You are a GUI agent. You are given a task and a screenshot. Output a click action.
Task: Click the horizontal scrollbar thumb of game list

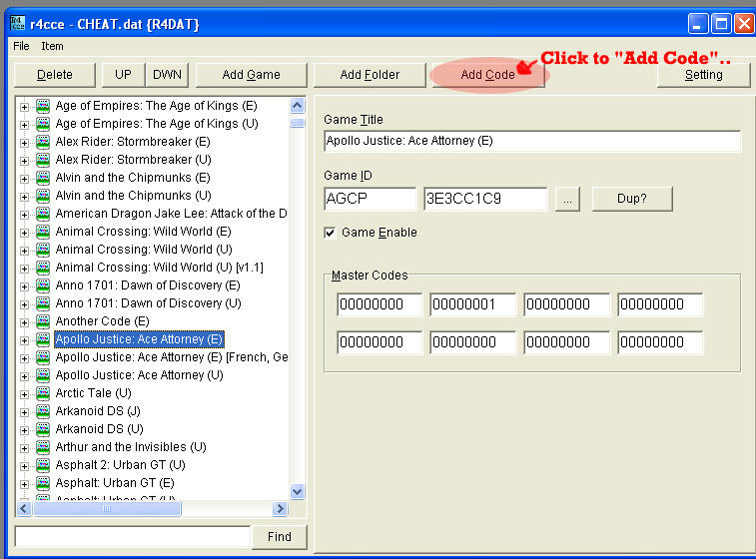(107, 508)
